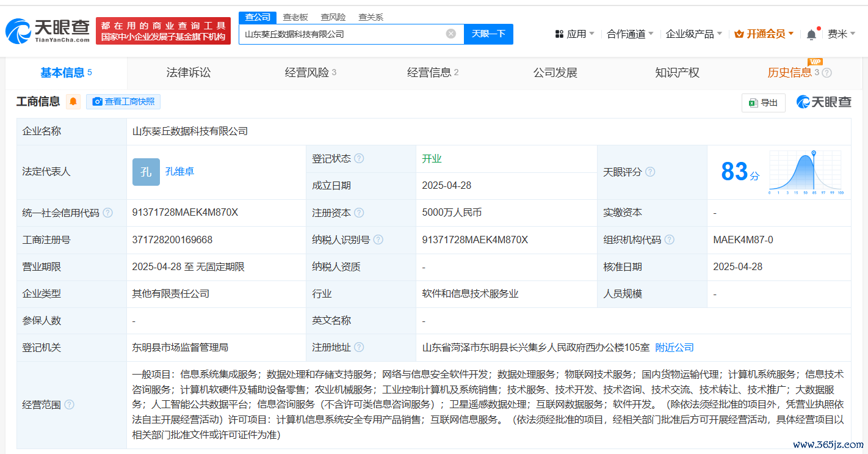Image resolution: width=868 pixels, height=454 pixels.
Task: Expand the 费米 user account menu
Action: pos(842,34)
